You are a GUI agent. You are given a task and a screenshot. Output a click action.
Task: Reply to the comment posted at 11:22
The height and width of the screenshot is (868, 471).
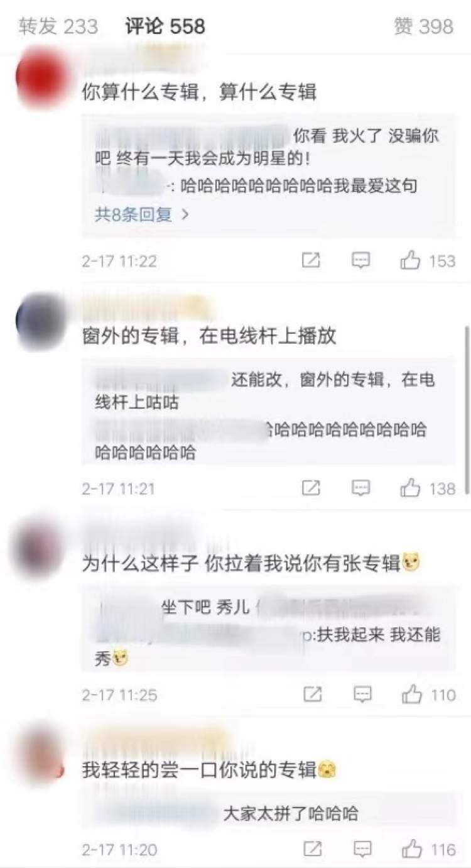pos(360,260)
